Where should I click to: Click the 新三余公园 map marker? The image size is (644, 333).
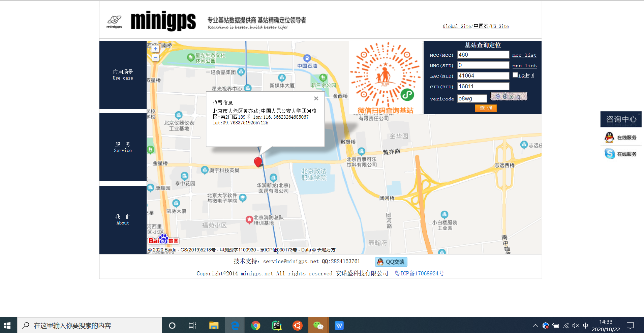coord(323,78)
